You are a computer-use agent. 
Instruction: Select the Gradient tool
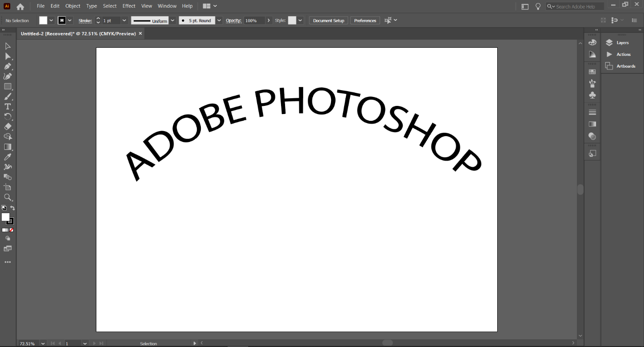coord(8,147)
